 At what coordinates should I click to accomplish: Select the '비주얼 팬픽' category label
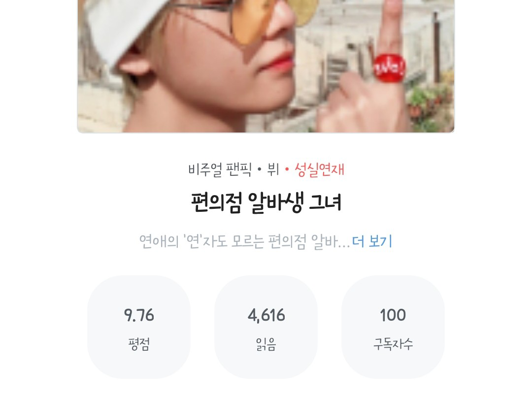(220, 169)
